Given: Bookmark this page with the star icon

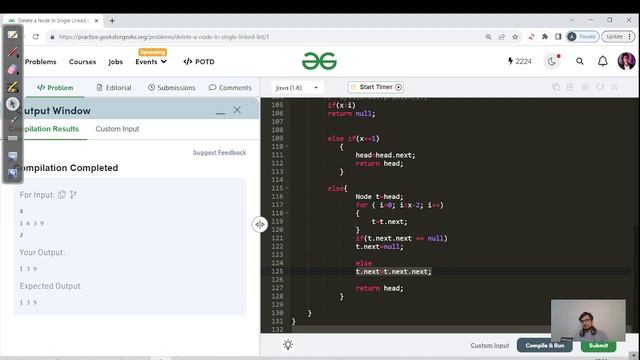Looking at the screenshot, I should [x=515, y=37].
